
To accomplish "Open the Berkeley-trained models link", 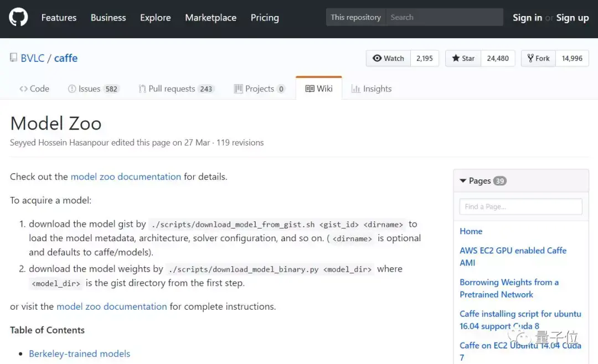I will [x=79, y=353].
